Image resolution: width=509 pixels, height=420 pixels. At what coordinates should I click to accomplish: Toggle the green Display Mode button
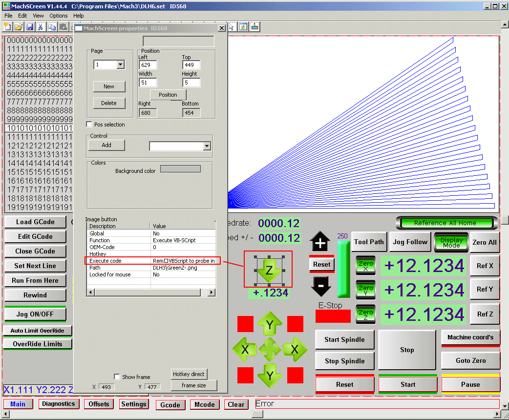point(451,242)
